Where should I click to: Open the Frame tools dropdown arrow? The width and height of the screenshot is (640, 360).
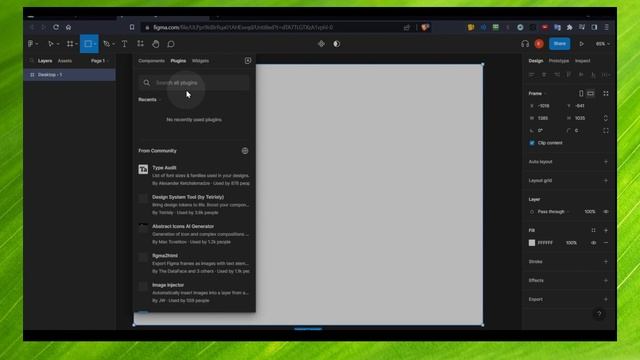[x=76, y=44]
